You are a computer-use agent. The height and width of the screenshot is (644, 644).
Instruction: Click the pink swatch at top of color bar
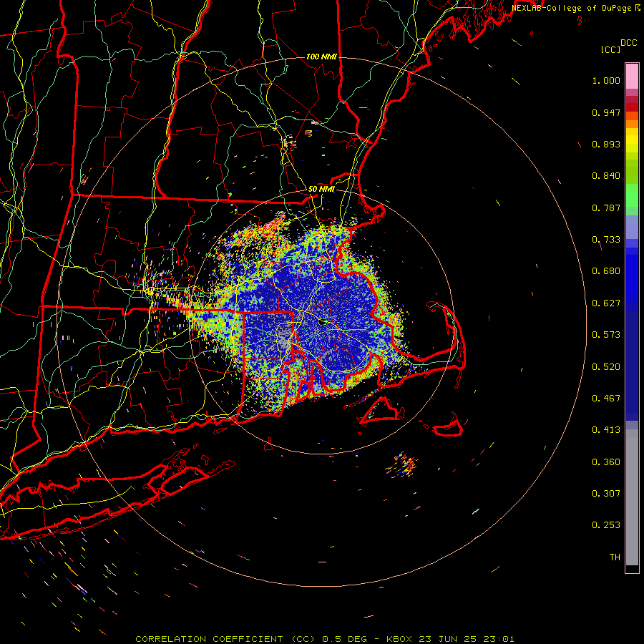632,76
